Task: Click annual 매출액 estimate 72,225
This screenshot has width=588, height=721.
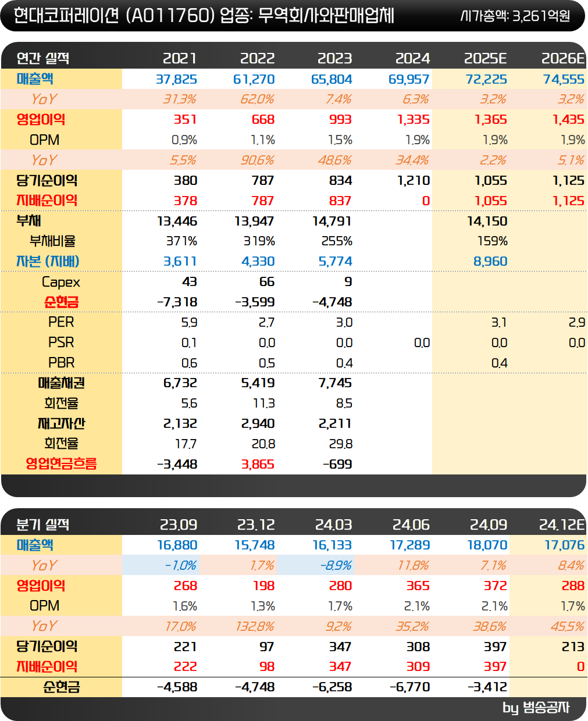Action: pos(486,79)
